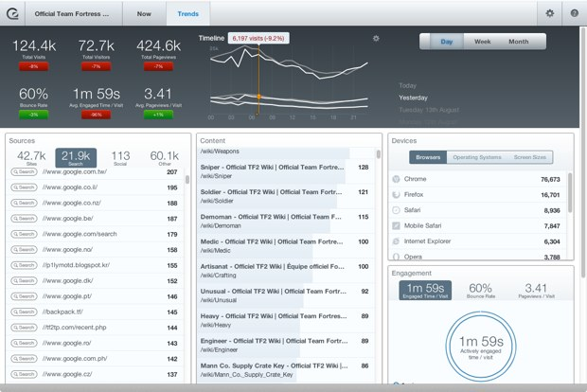Click Search badge beside www.google.no
The width and height of the screenshot is (587, 392).
coord(24,249)
